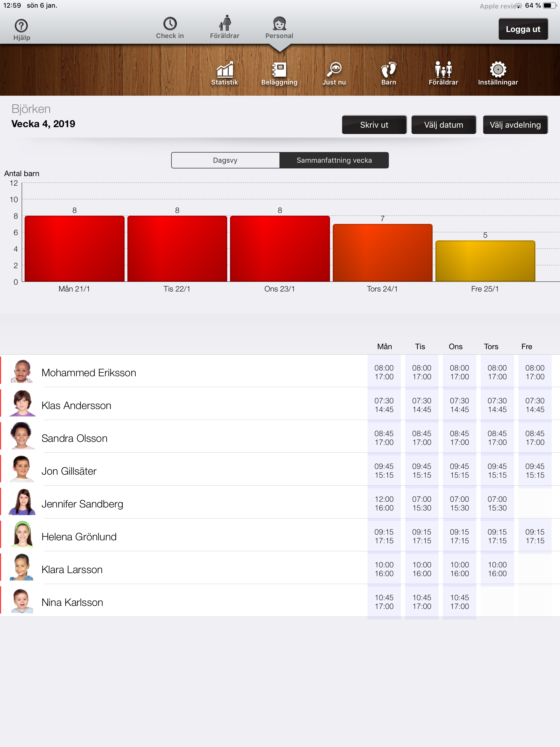Click the Ons column header
Viewport: 560px width, 747px height.
pos(455,346)
